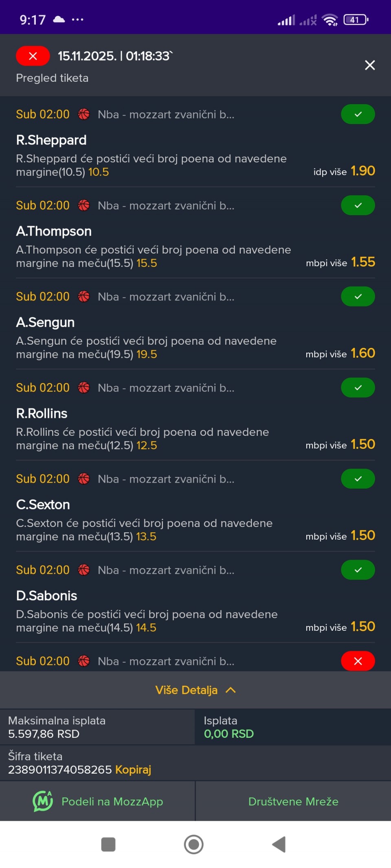Share ticket via Podeli na MozzApp

(x=112, y=801)
